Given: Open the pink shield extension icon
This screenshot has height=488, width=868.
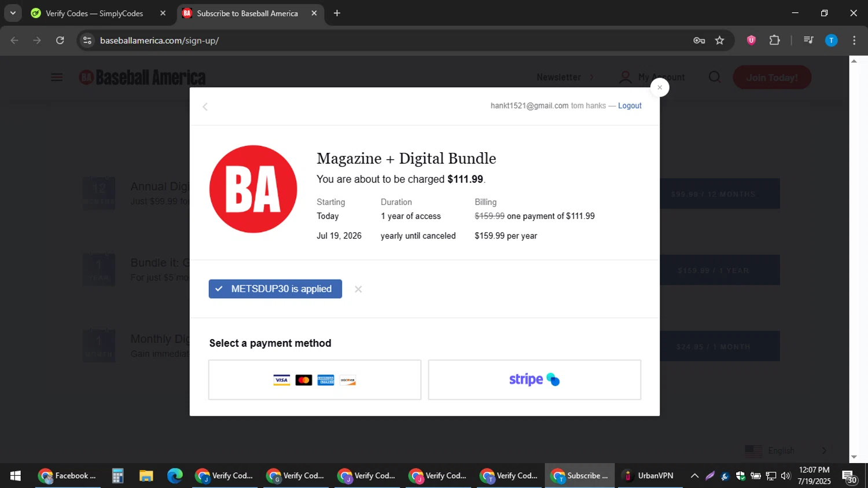Looking at the screenshot, I should pos(751,41).
